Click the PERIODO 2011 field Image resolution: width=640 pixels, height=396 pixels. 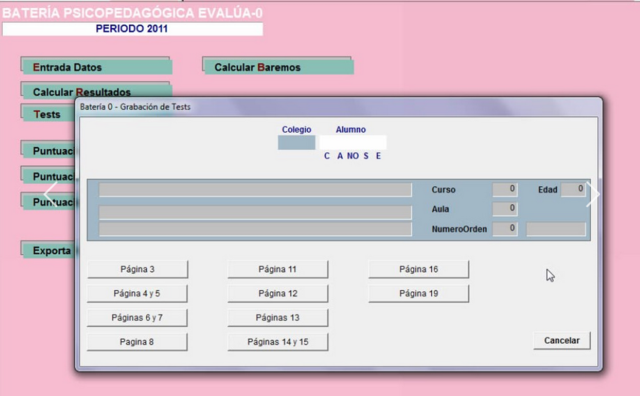point(133,29)
